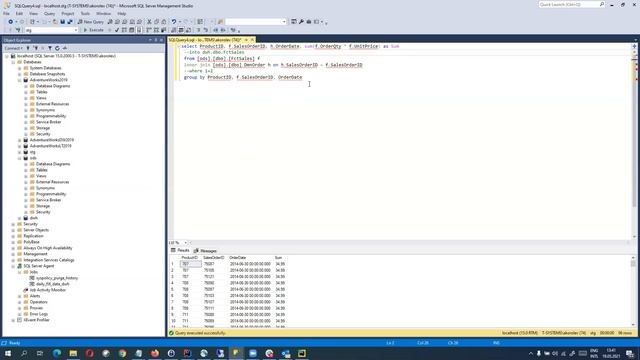The width and height of the screenshot is (640, 360).
Task: Open the Window menu
Action: (103, 13)
